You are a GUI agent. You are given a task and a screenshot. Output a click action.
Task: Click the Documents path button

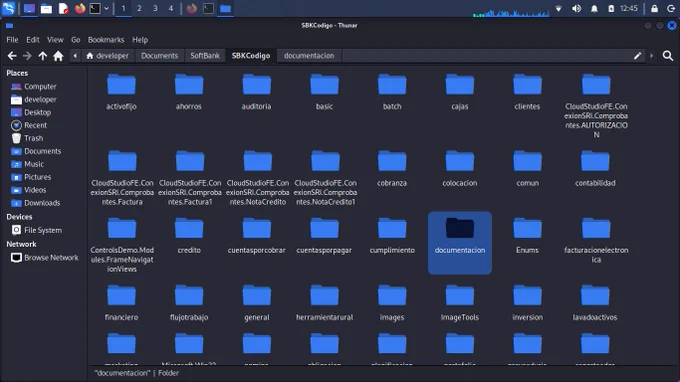[x=159, y=56]
